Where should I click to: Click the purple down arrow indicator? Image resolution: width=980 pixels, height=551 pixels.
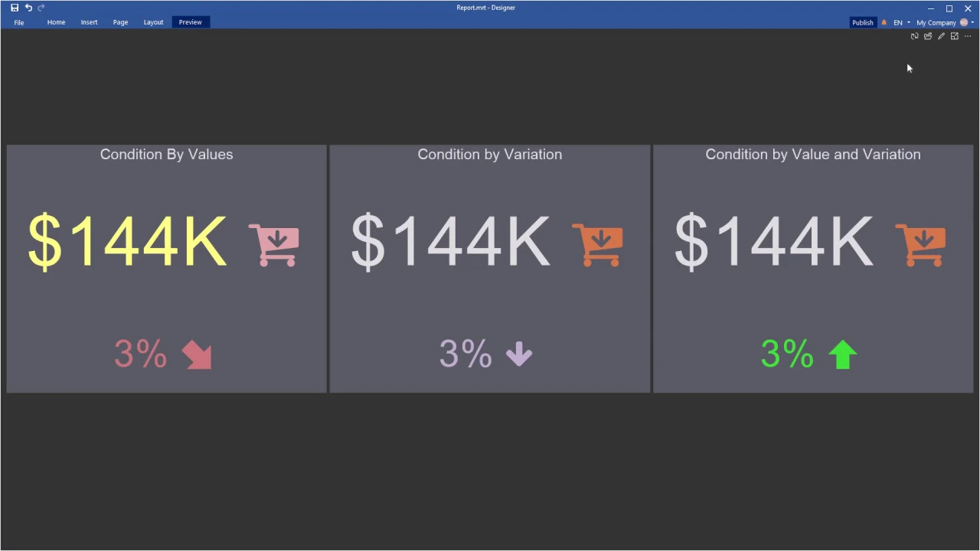click(x=519, y=354)
